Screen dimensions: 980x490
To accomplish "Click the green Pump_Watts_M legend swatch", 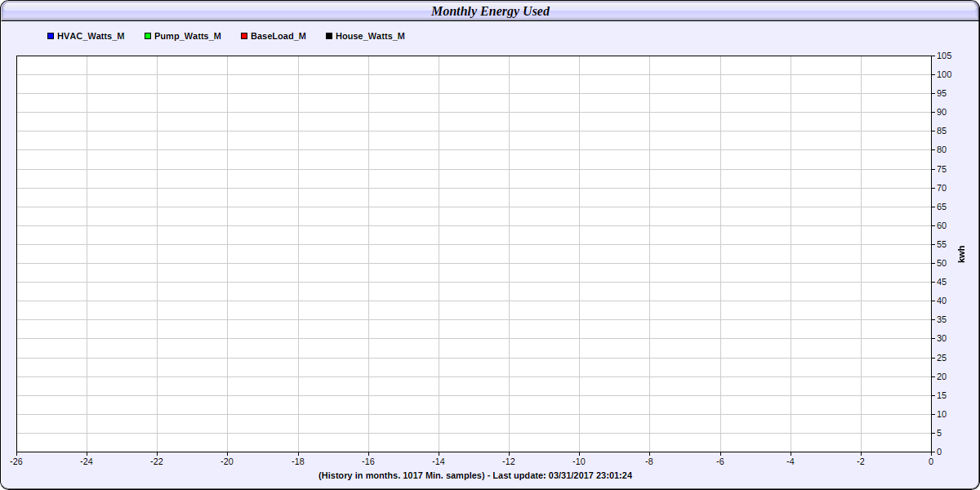I will [x=148, y=37].
